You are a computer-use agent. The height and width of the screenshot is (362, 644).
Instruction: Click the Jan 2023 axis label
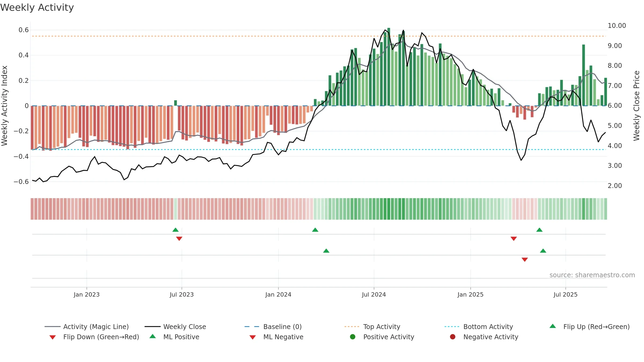pyautogui.click(x=87, y=295)
